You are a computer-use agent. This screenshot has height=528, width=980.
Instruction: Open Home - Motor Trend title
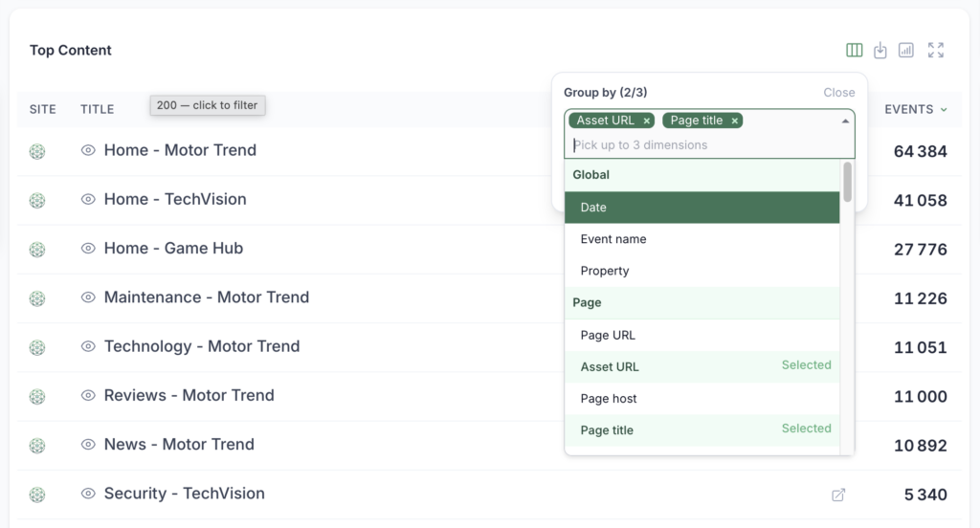[180, 150]
